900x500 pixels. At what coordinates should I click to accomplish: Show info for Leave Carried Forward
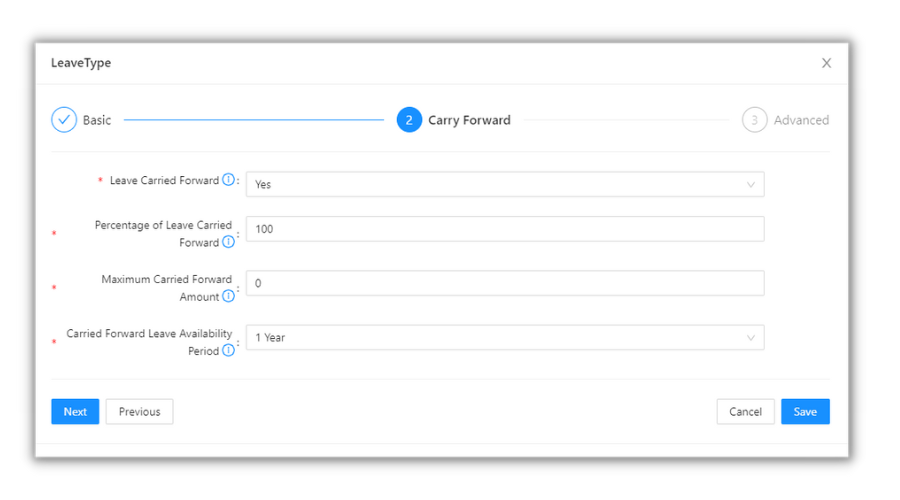click(228, 180)
